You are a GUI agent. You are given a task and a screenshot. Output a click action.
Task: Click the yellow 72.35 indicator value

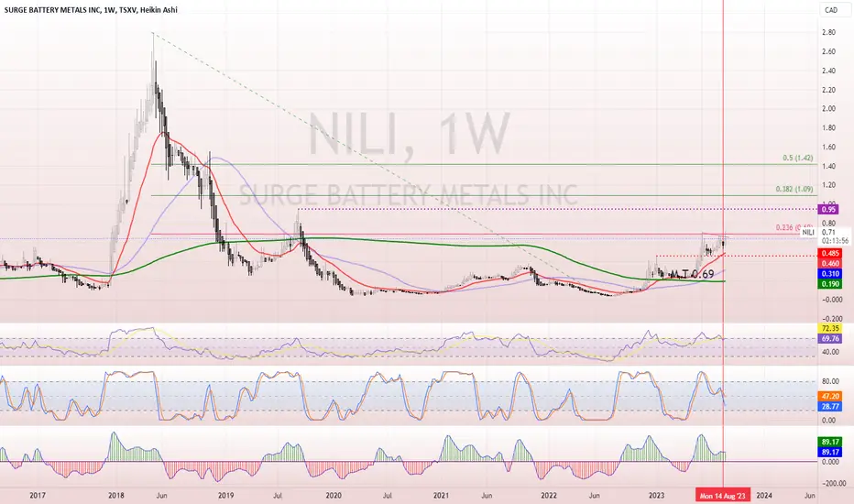click(x=829, y=329)
